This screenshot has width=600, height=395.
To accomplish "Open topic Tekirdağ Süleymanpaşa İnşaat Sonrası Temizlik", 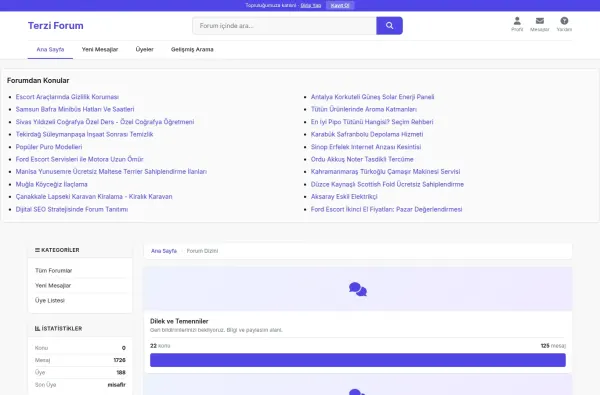I will [85, 134].
